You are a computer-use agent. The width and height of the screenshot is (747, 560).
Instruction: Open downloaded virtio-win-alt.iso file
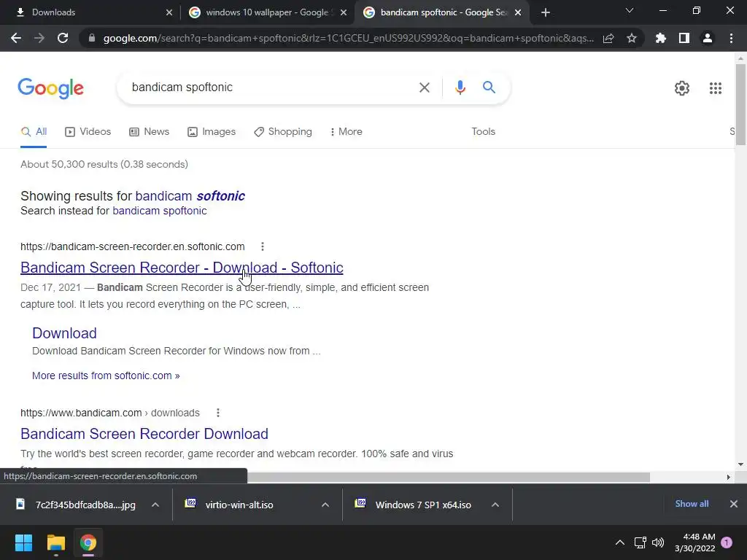pos(230,505)
